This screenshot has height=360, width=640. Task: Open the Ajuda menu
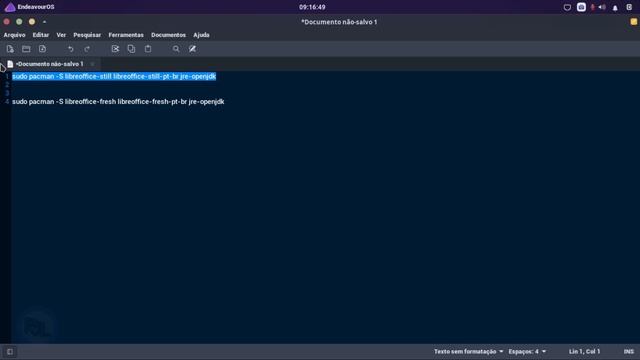pyautogui.click(x=201, y=35)
